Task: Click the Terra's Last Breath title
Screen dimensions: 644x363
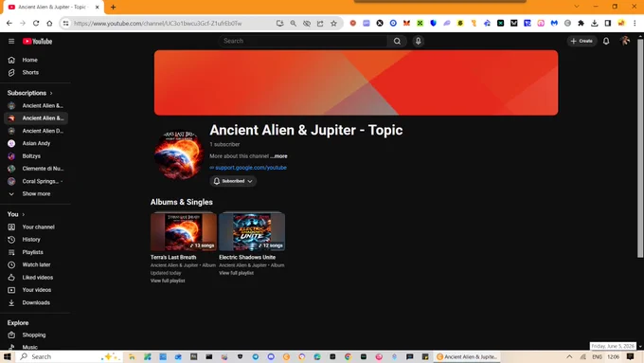Action: [173, 258]
